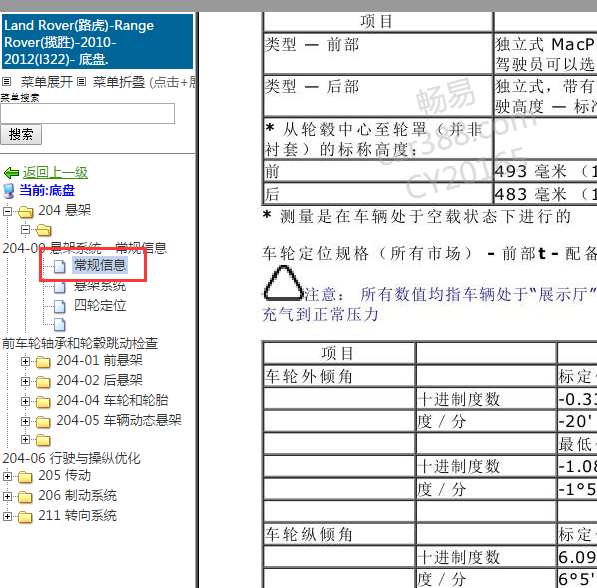Select the 204 悬架 tree item
This screenshot has height=588, width=597.
pyautogui.click(x=64, y=210)
